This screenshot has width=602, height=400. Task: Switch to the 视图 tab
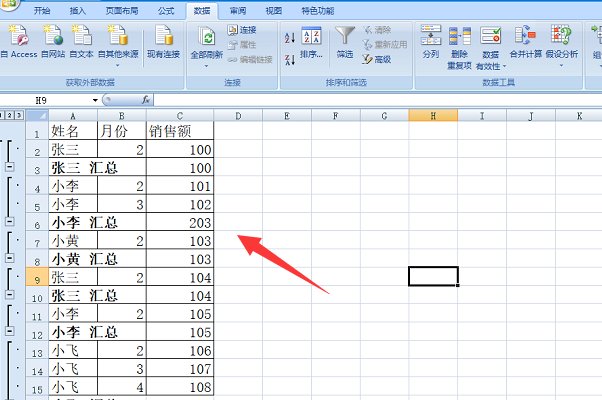click(273, 11)
